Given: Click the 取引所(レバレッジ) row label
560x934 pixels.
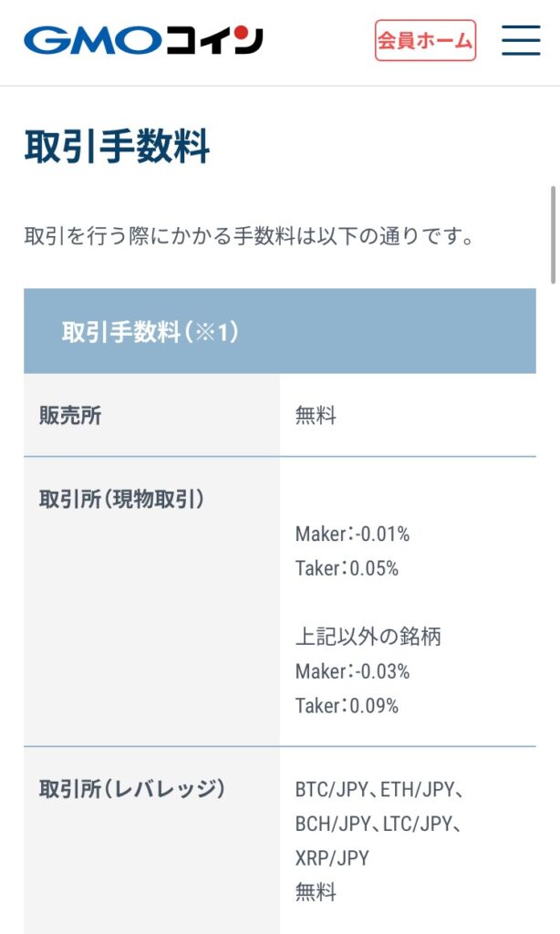Looking at the screenshot, I should pos(132,789).
